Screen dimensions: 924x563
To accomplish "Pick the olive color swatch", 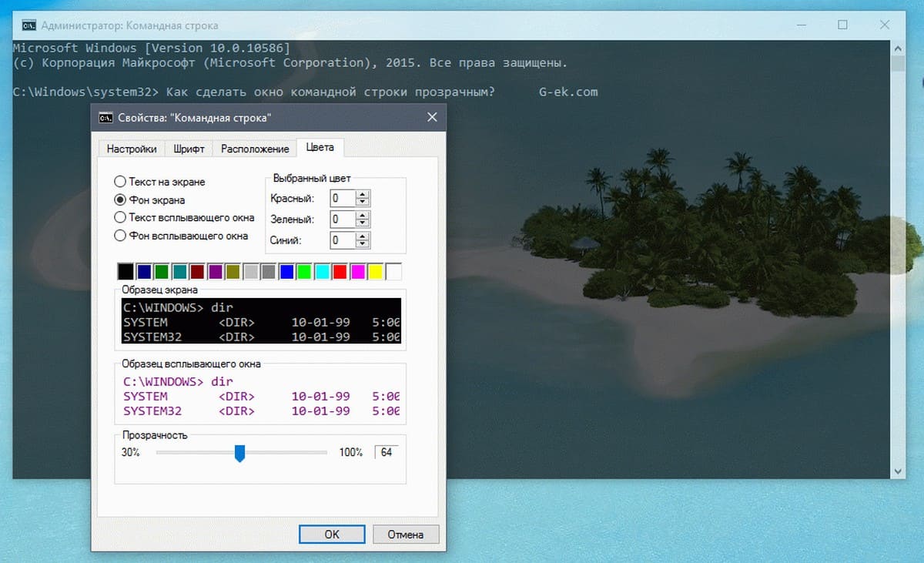I will (233, 271).
